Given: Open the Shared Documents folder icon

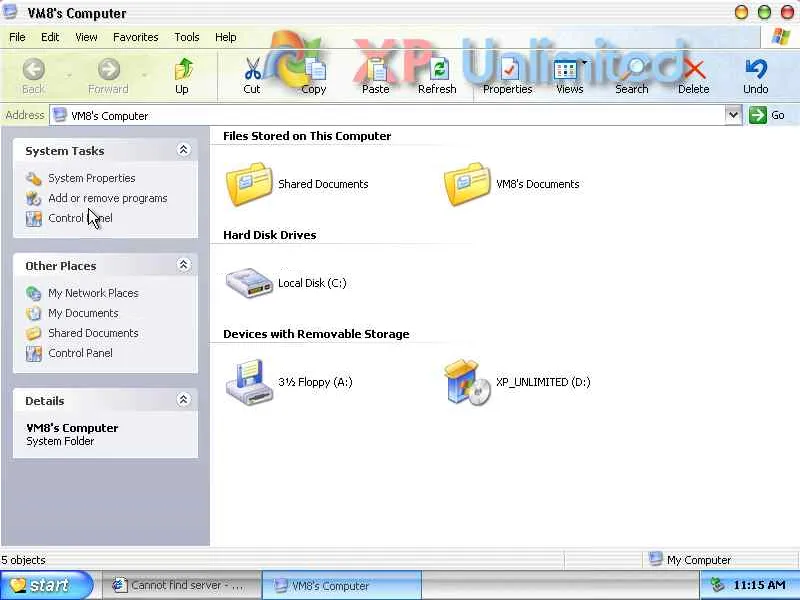Looking at the screenshot, I should pos(249,184).
